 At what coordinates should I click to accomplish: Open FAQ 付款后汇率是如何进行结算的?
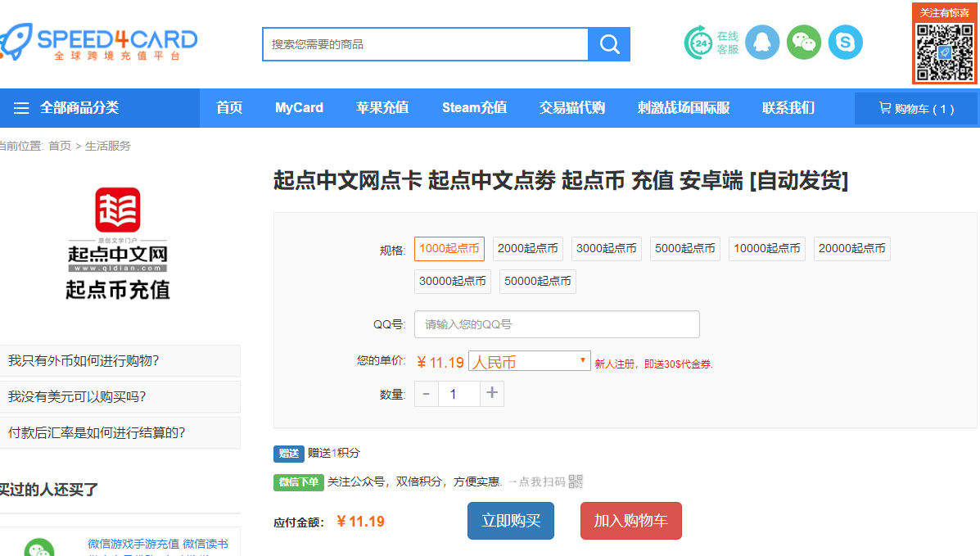click(x=120, y=433)
